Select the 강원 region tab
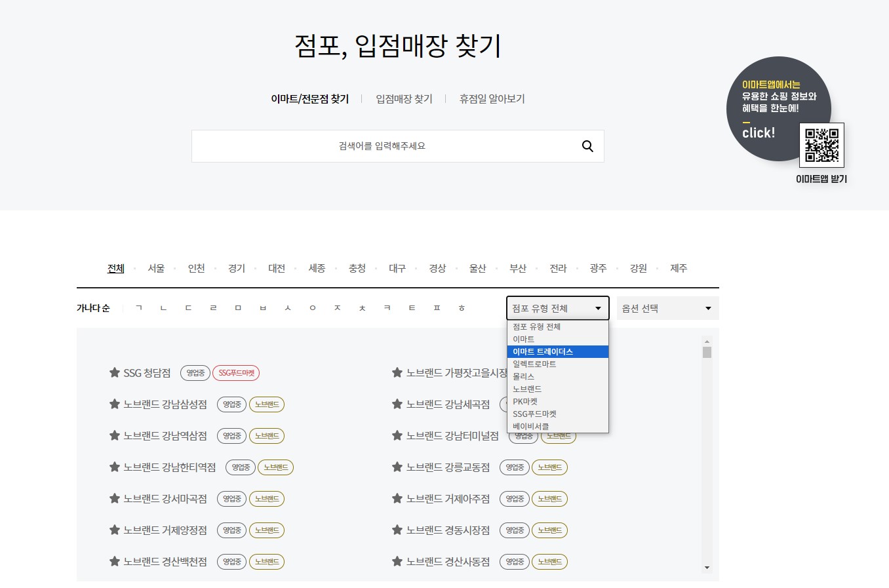889x588 pixels. pos(639,268)
